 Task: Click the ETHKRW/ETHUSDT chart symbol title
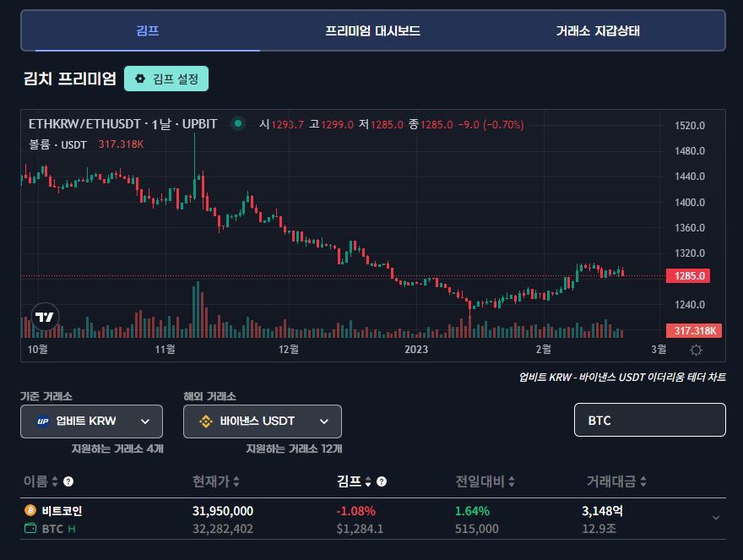pyautogui.click(x=122, y=124)
